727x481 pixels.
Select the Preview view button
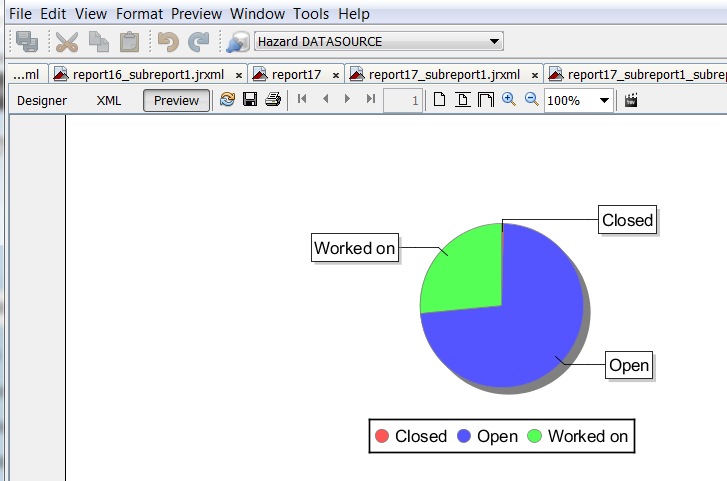pos(176,101)
